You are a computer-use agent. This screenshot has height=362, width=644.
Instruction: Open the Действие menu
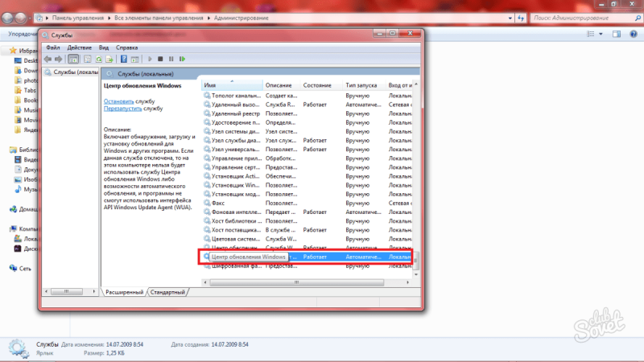[79, 47]
